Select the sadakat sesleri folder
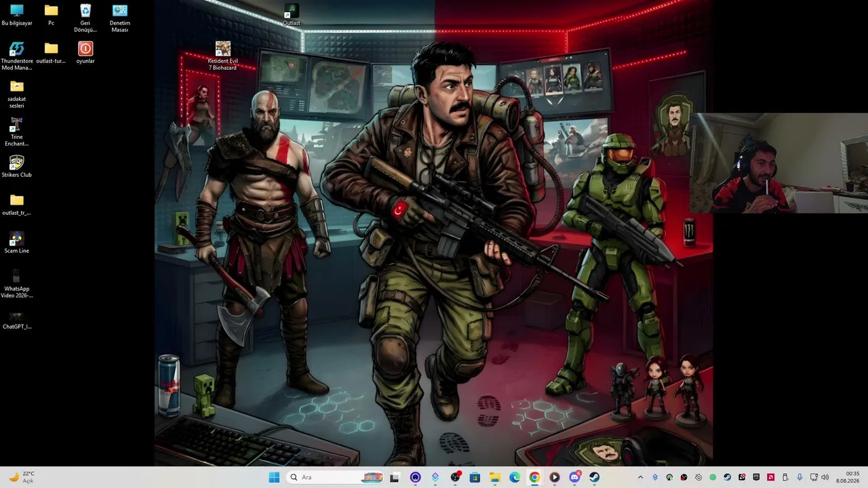Image resolution: width=868 pixels, height=488 pixels. tap(17, 94)
